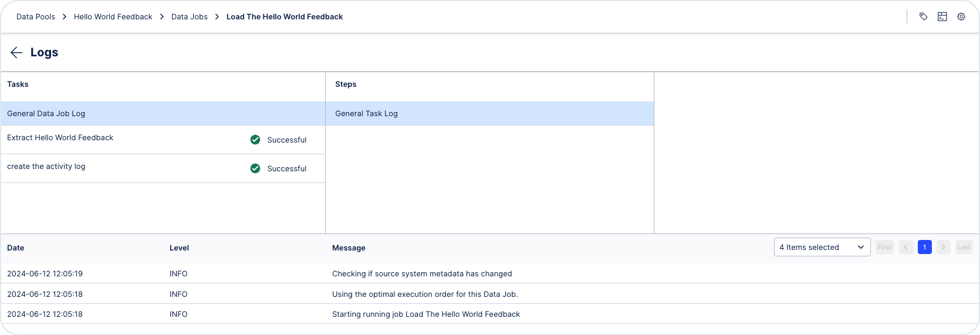Open the settings gear icon
This screenshot has height=335, width=980.
point(961,16)
